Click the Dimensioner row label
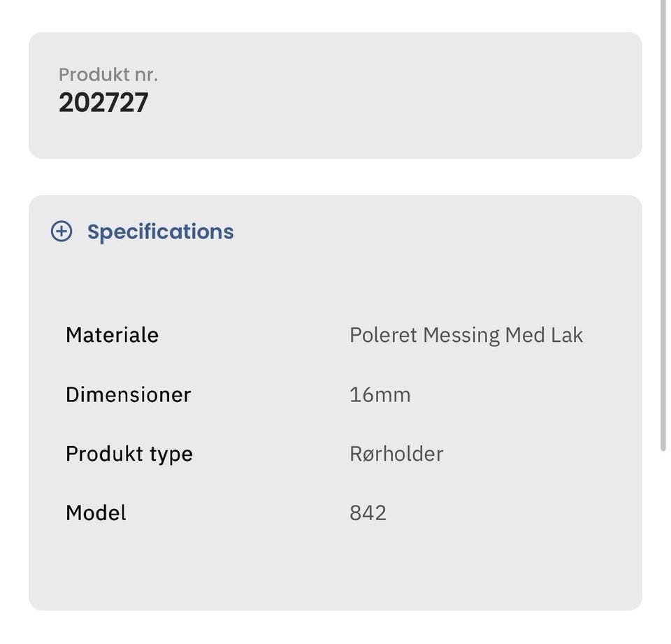671x644 pixels. 128,394
